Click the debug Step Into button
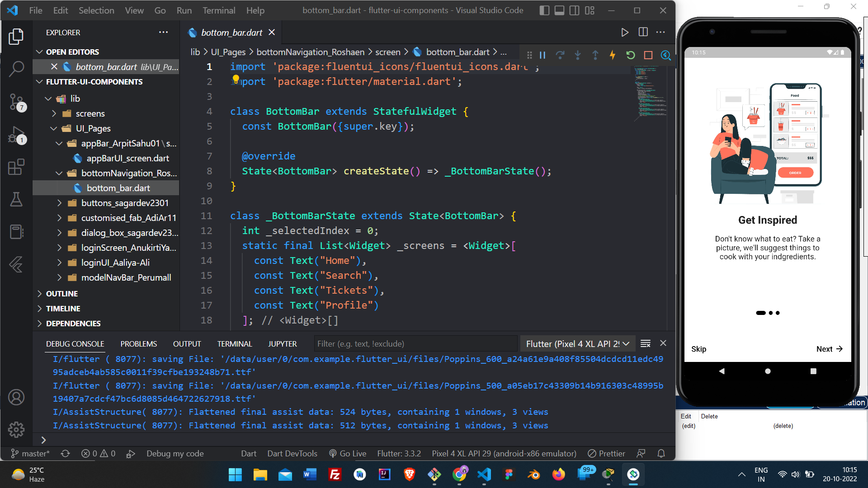Screen dimensions: 868x488 click(x=578, y=55)
